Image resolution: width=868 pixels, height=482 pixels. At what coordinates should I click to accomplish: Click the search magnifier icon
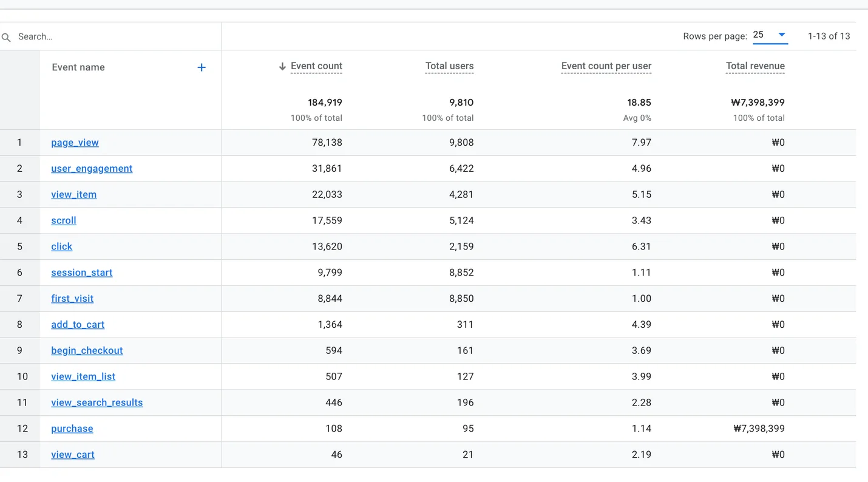coord(7,38)
